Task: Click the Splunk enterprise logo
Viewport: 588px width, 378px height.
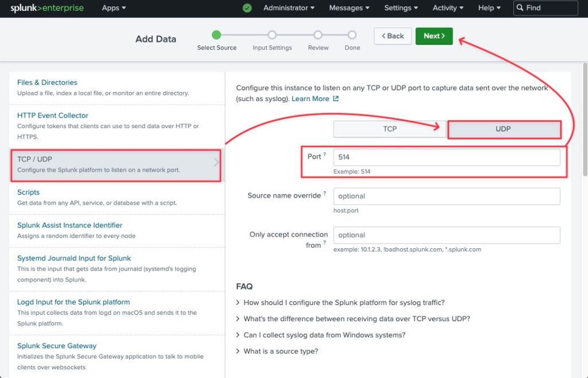Action: pyautogui.click(x=47, y=8)
